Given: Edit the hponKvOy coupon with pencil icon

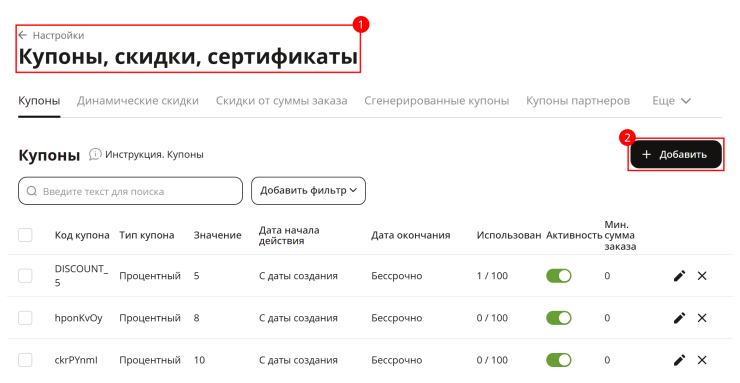Looking at the screenshot, I should [679, 318].
